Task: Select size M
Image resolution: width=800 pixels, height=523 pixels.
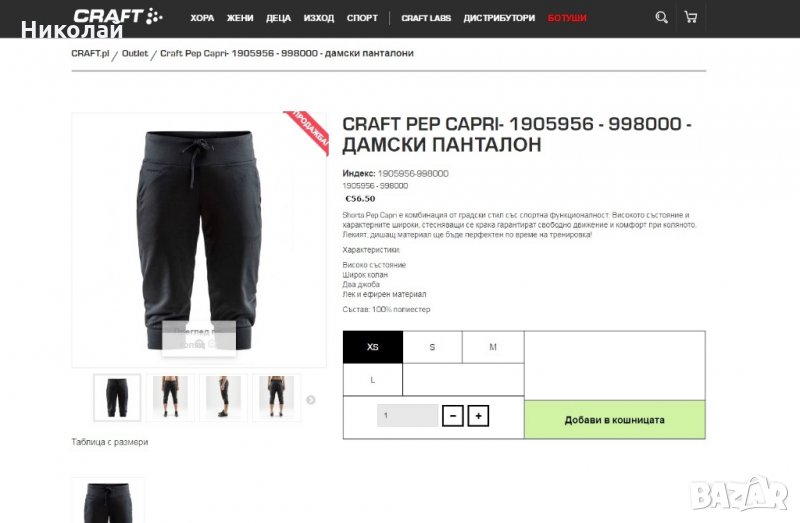Action: point(493,347)
